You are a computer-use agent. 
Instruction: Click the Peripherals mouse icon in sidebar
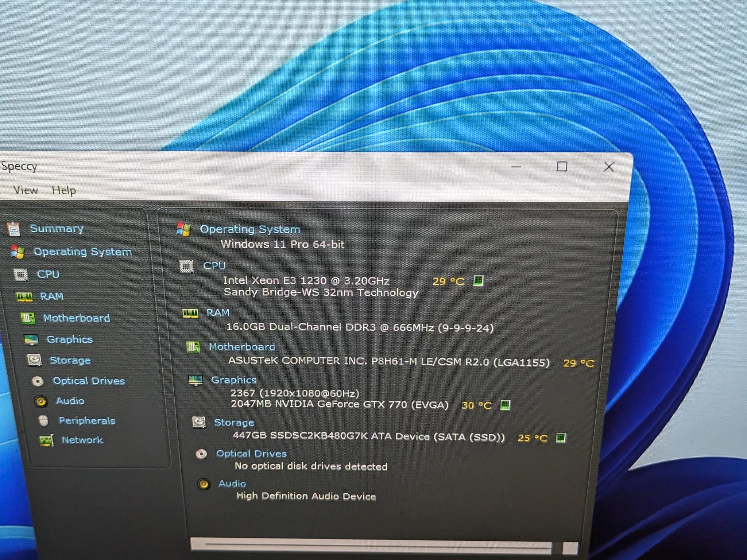tap(43, 420)
